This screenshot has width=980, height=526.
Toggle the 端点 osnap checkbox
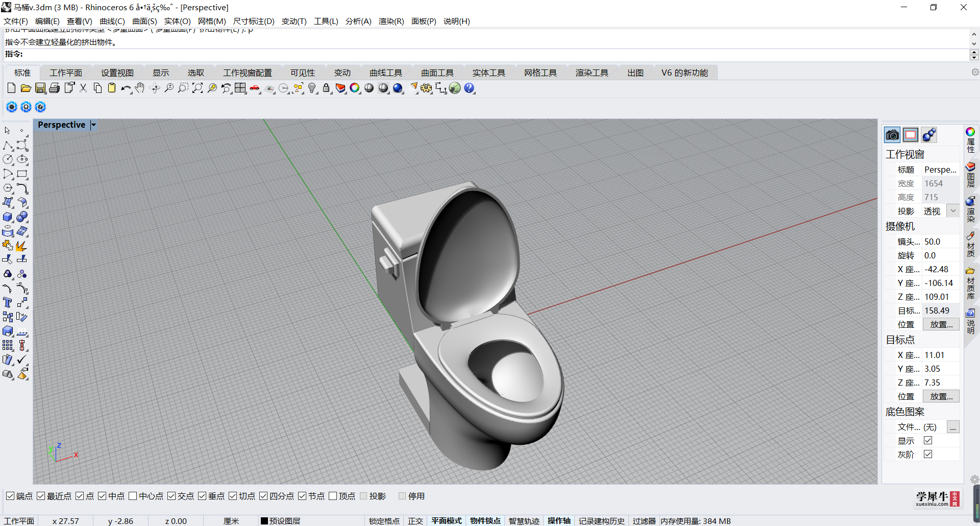tap(10, 496)
